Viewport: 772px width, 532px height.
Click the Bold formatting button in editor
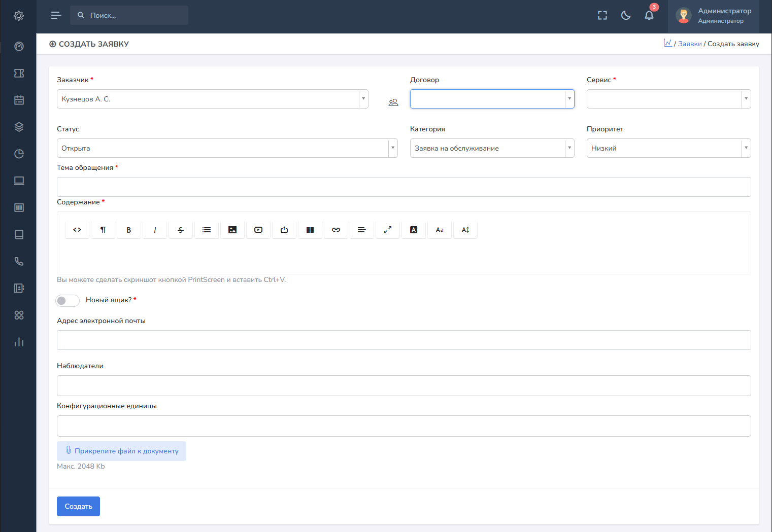pos(129,230)
